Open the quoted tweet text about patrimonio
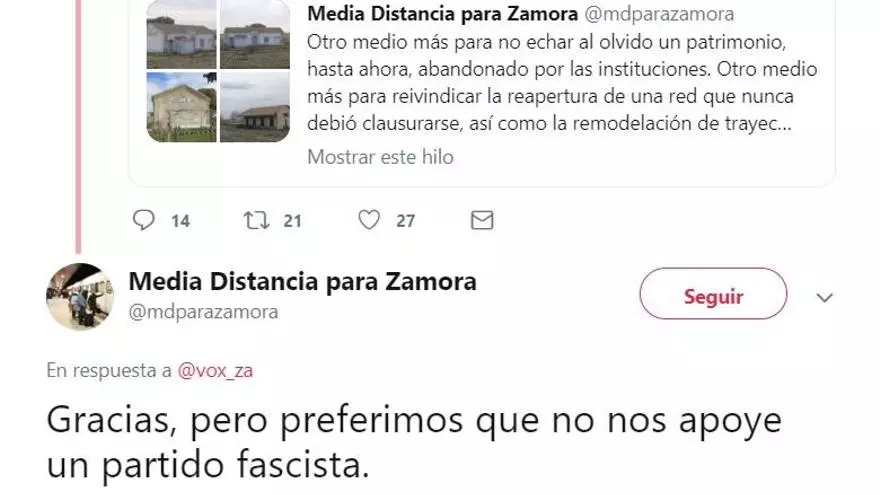Screen dimensions: 880x495 click(562, 82)
